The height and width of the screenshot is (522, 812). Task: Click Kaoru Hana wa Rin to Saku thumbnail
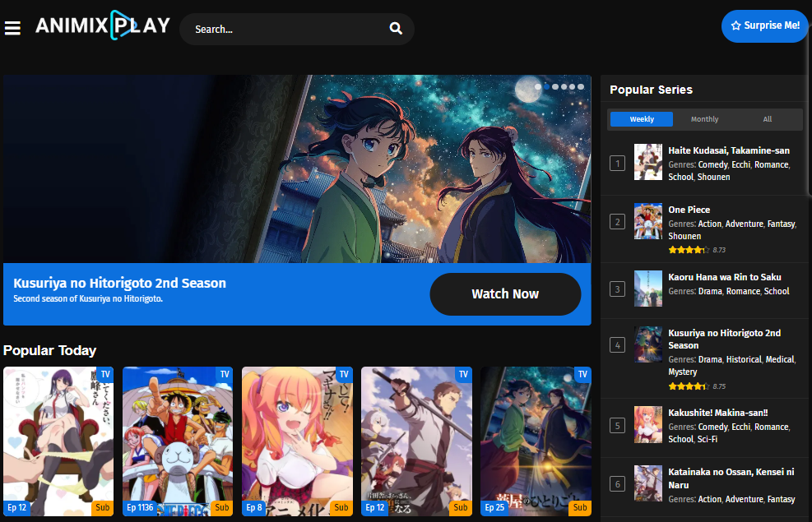pos(647,289)
